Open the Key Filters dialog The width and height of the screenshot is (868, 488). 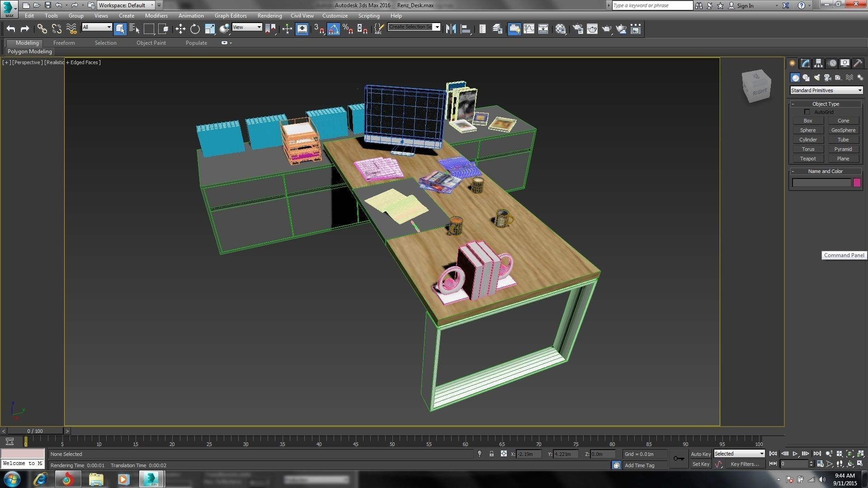(745, 464)
